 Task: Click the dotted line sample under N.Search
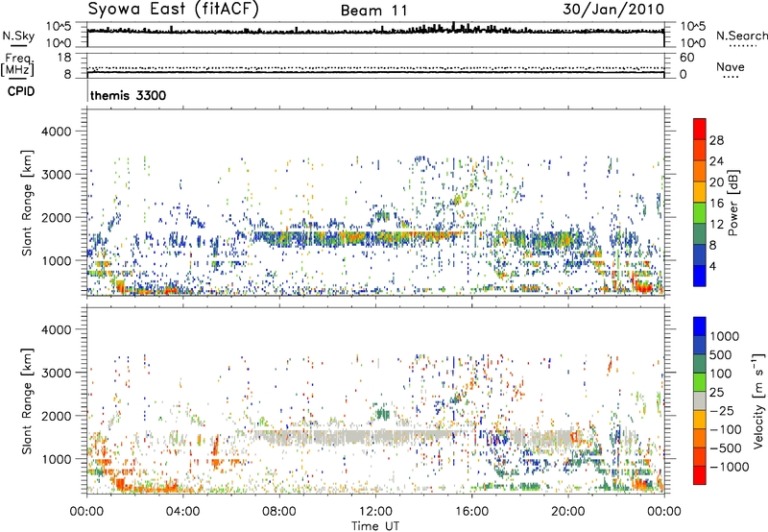click(742, 46)
